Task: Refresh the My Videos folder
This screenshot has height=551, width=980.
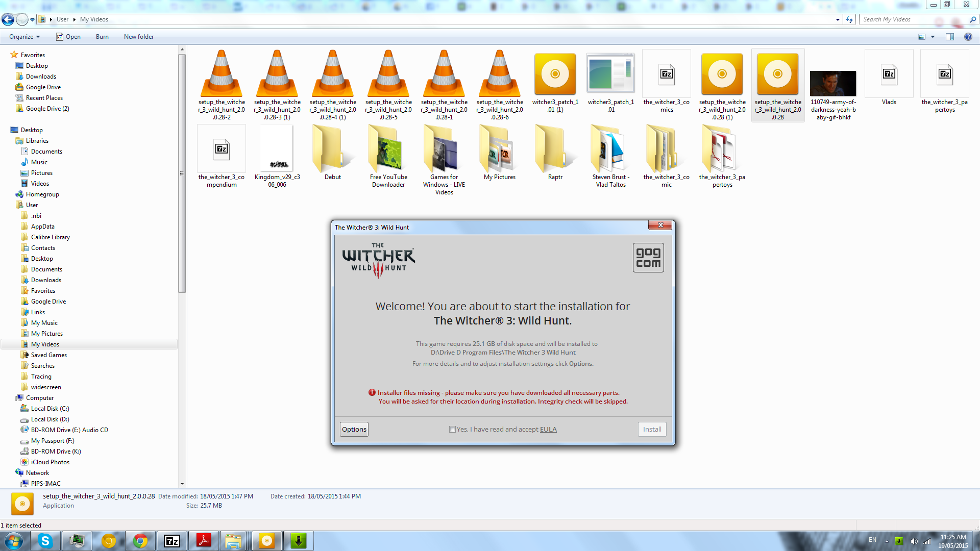Action: 849,20
